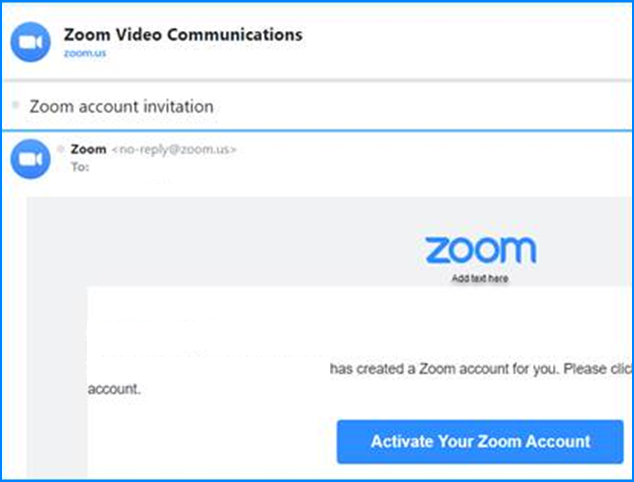Click the Zoom Video Communications heading
Image resolution: width=634 pixels, height=482 pixels.
183,34
